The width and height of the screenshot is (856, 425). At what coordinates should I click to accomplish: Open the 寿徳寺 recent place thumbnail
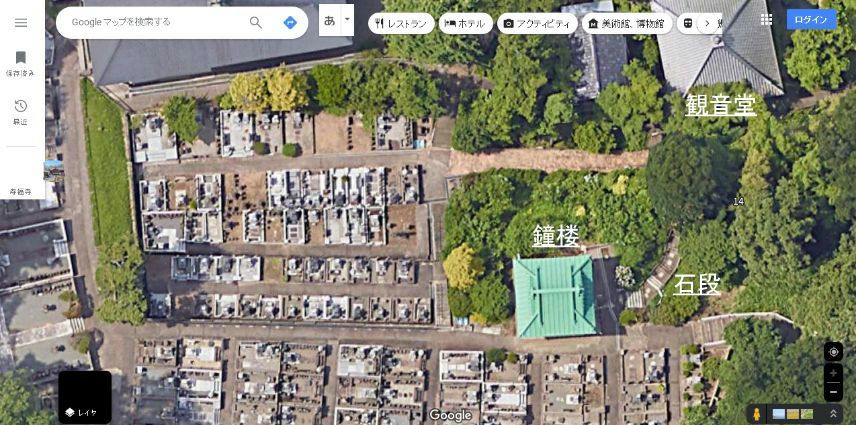point(53,171)
